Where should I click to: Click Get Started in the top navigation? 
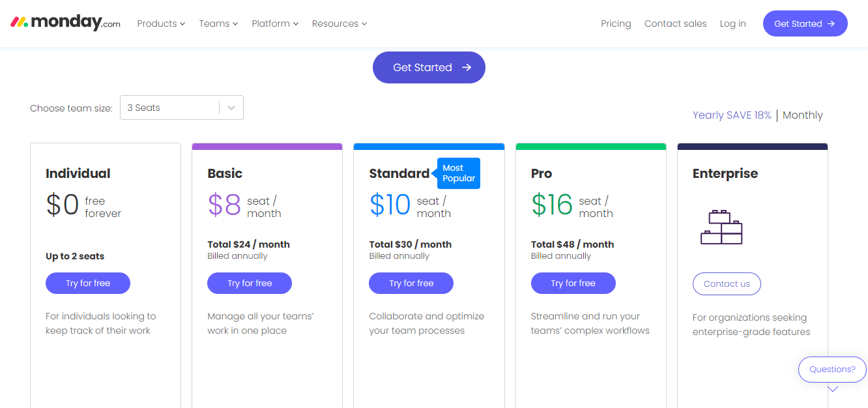click(x=805, y=23)
